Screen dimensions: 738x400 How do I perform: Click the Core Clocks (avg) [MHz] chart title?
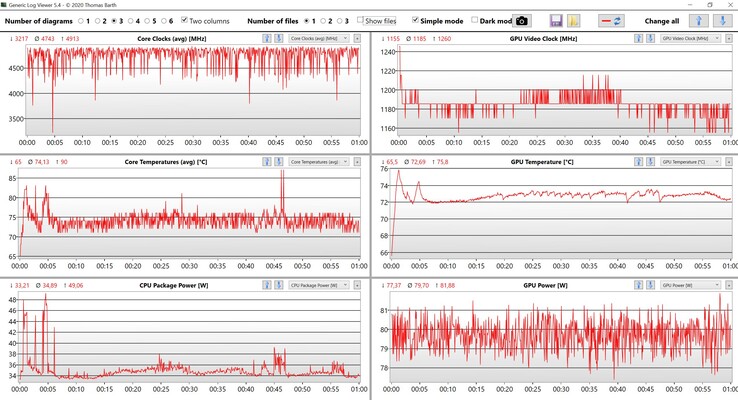coord(172,39)
